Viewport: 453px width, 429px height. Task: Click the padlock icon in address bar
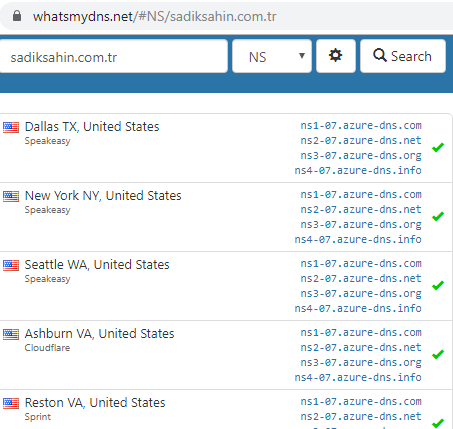[x=17, y=16]
